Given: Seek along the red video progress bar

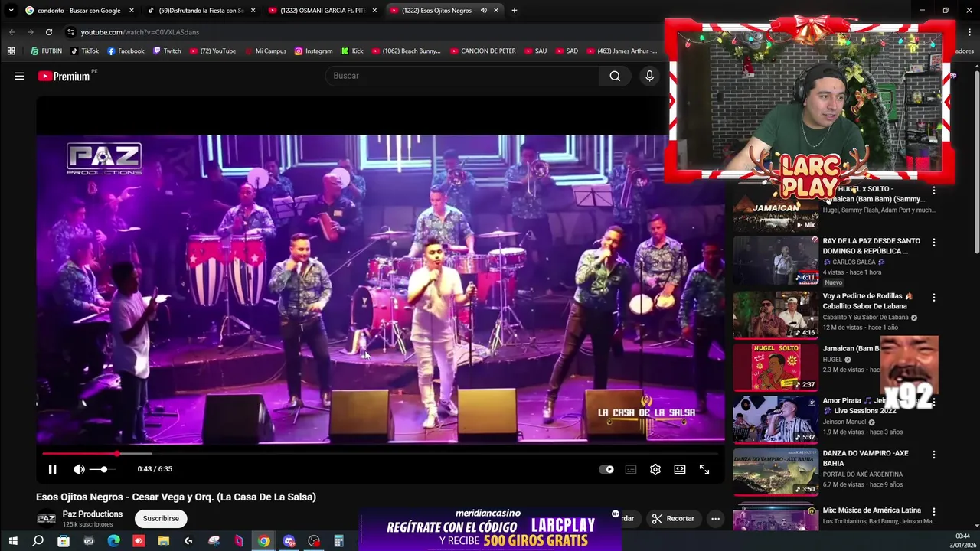Looking at the screenshot, I should [381, 454].
